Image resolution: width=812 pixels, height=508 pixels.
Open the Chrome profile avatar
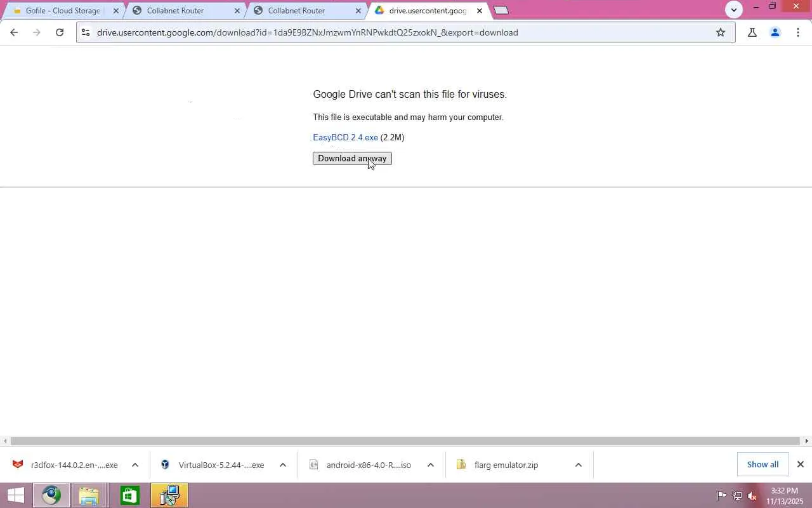point(775,32)
